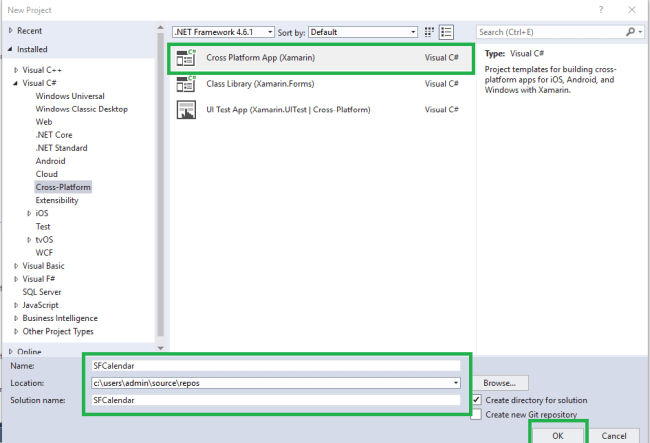
Task: Choose Cross Platform App (Xamarin) template
Action: coord(321,58)
